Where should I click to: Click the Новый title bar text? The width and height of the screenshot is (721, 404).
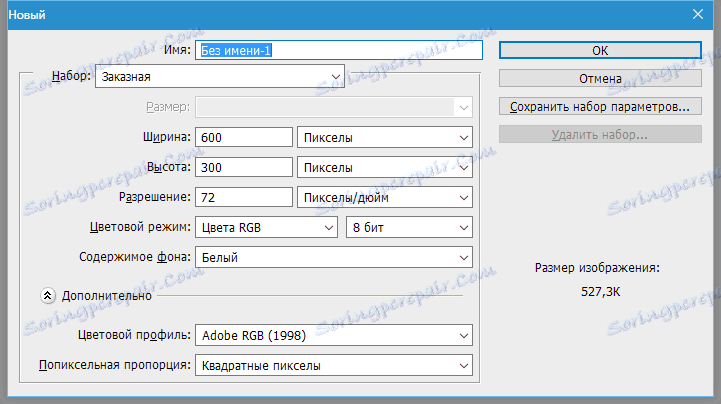pos(27,15)
